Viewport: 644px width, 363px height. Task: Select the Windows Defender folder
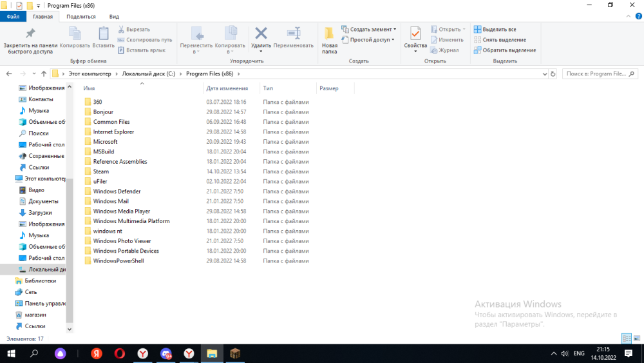[x=117, y=191]
